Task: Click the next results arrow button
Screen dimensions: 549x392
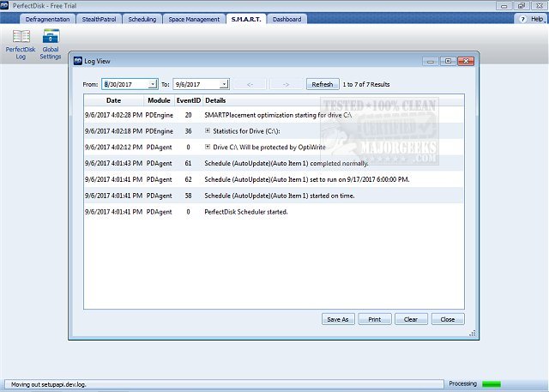Action: (x=286, y=84)
